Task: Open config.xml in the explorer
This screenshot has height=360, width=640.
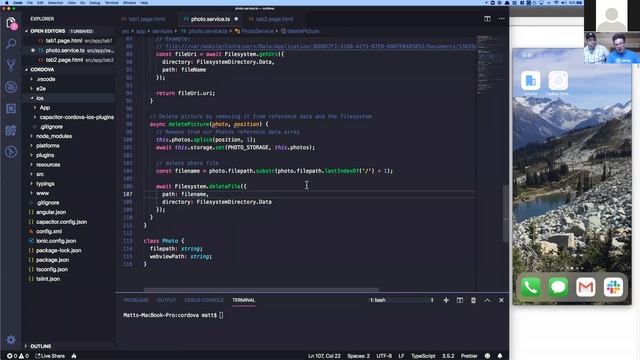Action: click(49, 231)
